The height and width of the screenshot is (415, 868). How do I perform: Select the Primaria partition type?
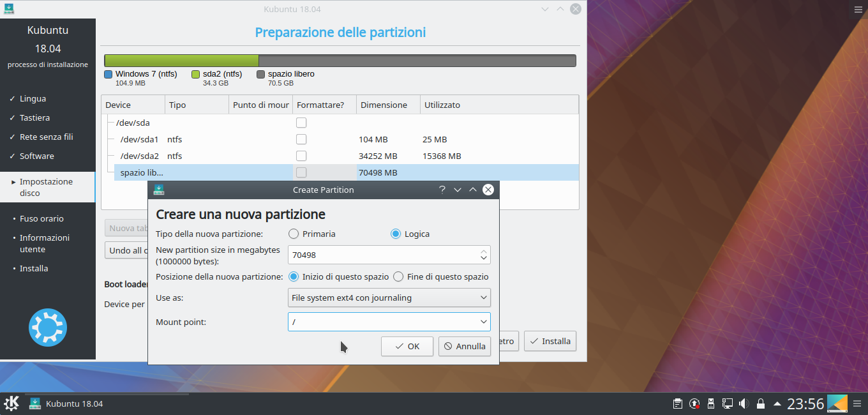tap(312, 234)
